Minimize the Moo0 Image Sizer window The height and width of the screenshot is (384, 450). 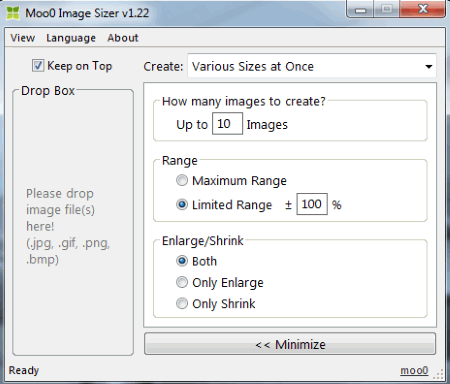point(360,9)
